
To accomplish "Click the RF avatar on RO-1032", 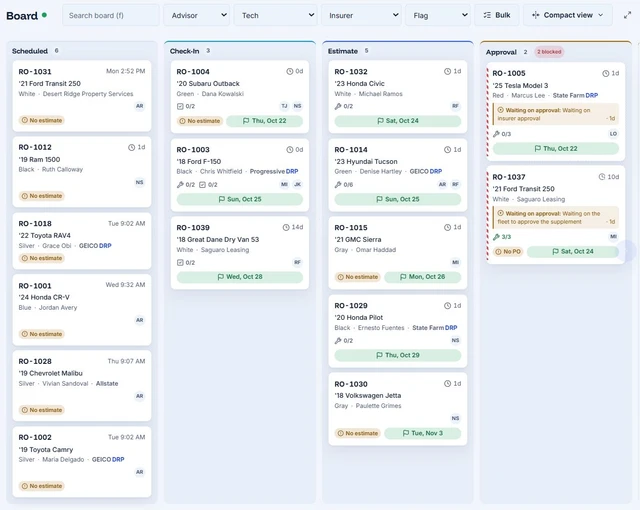I will point(456,106).
